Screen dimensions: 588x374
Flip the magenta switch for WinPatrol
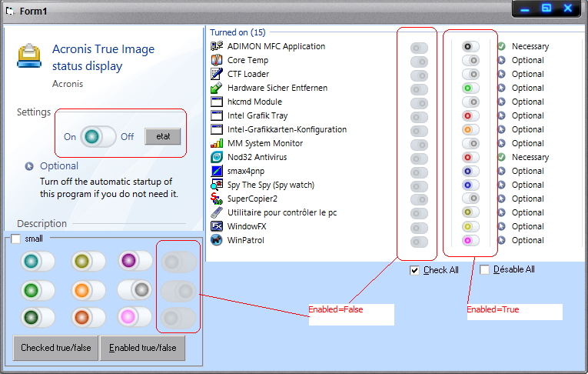470,241
